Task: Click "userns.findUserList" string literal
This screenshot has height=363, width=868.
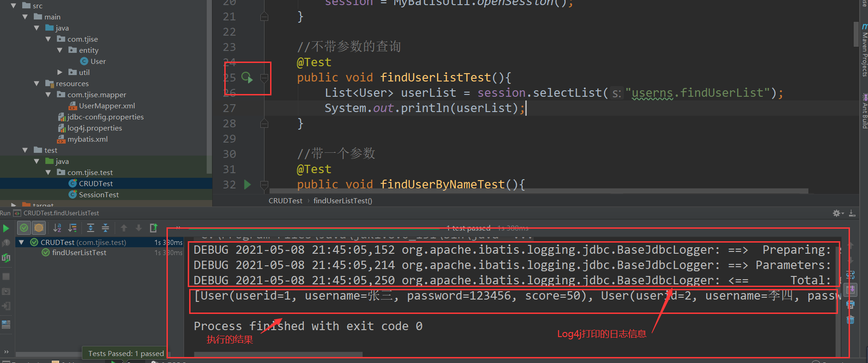Action: tap(697, 93)
